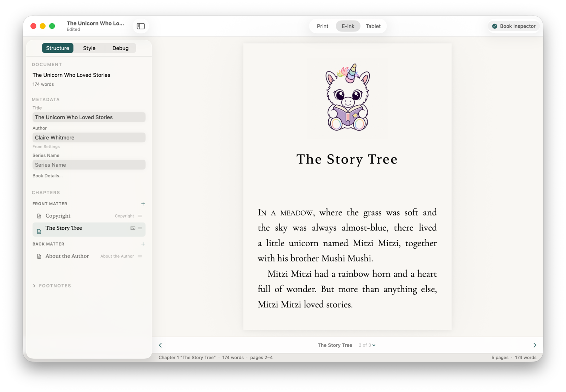Go to previous page with left arrow
This screenshot has width=566, height=392.
[x=160, y=345]
